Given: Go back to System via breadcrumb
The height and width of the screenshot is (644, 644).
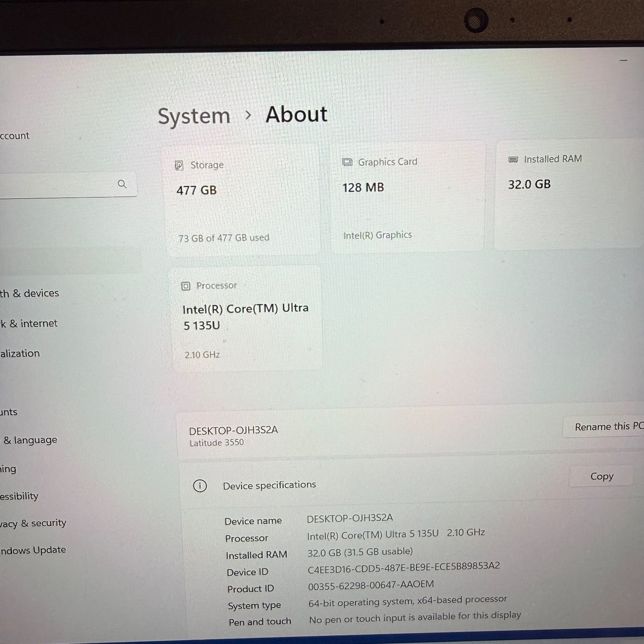Looking at the screenshot, I should (194, 116).
